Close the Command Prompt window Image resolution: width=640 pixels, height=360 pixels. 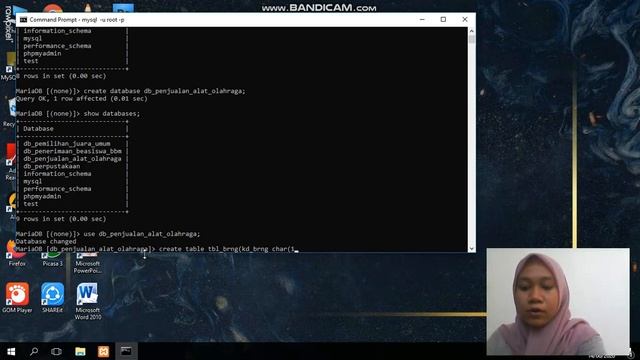[464, 20]
